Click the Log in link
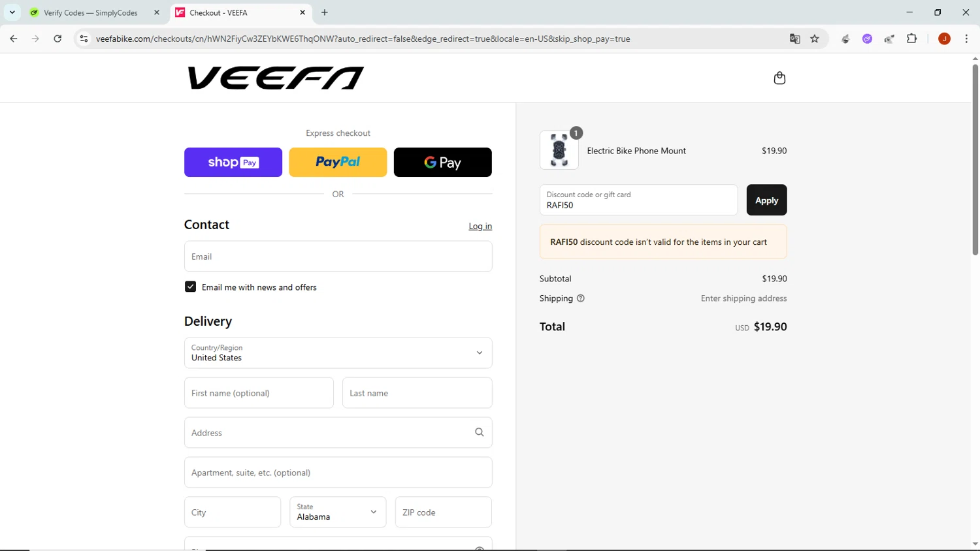Image resolution: width=980 pixels, height=551 pixels. [x=480, y=226]
